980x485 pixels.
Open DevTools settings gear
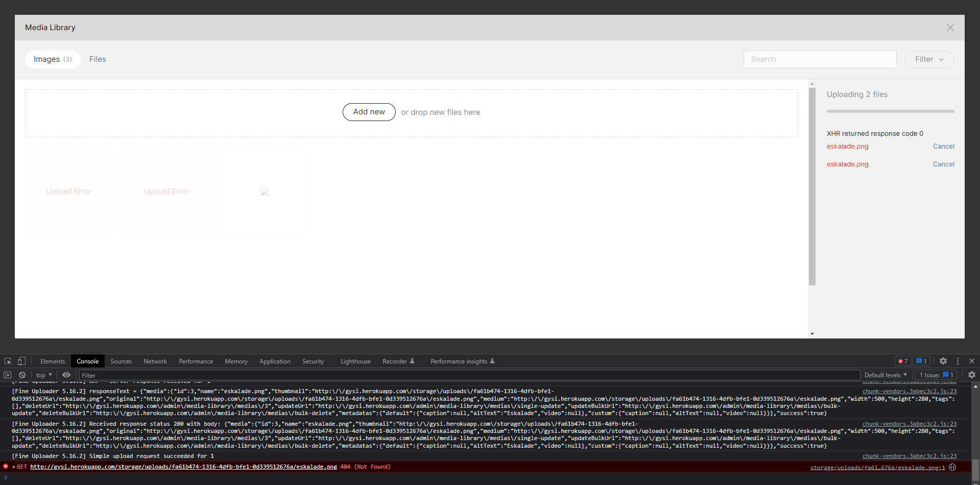point(943,361)
